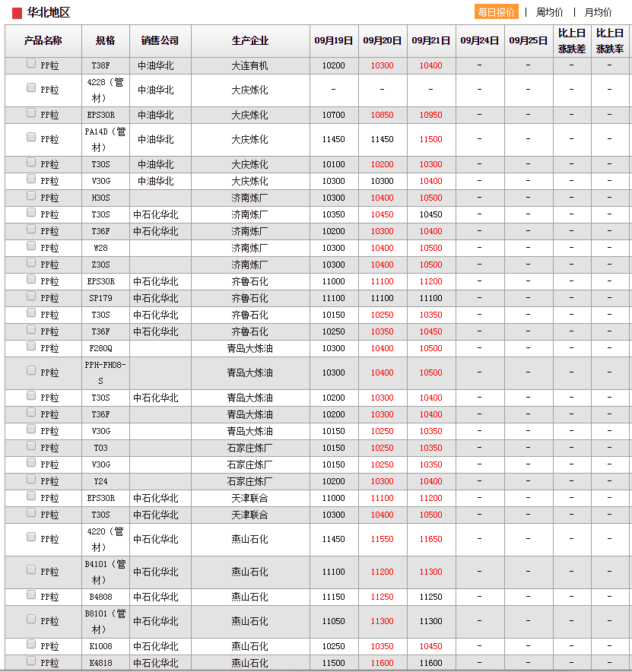The height and width of the screenshot is (672, 632).
Task: Click the 09月24日 column header
Action: (479, 41)
